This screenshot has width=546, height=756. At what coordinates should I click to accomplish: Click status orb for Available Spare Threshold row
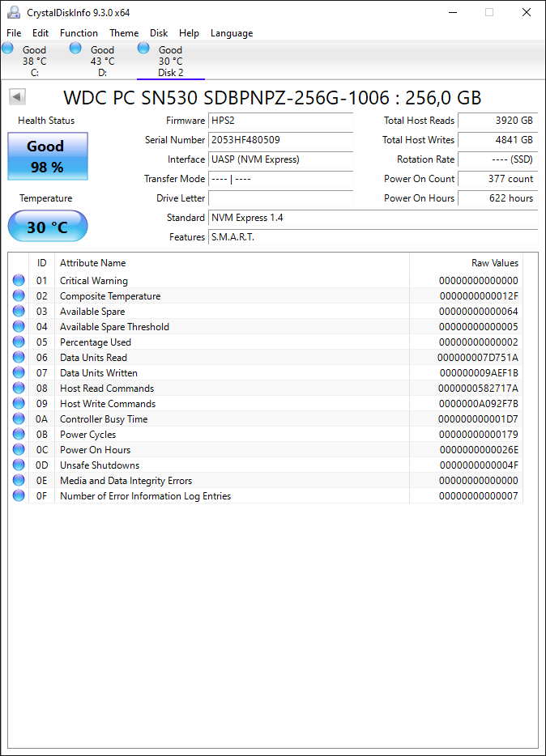pyautogui.click(x=19, y=326)
